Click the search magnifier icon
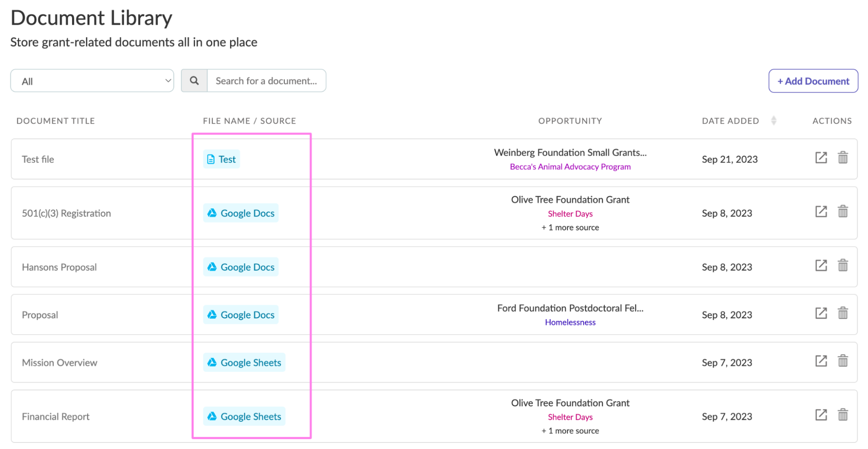 coord(194,81)
